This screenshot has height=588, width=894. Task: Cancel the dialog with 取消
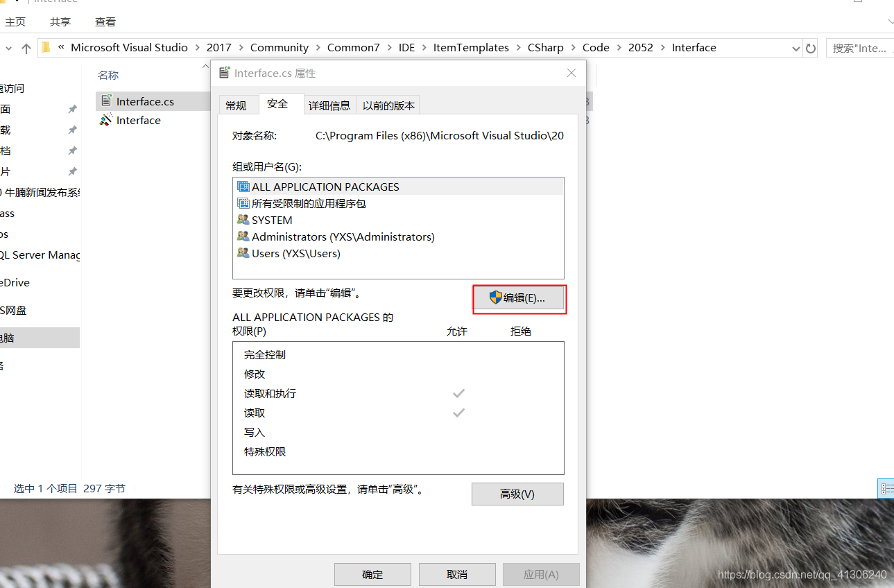coord(457,574)
